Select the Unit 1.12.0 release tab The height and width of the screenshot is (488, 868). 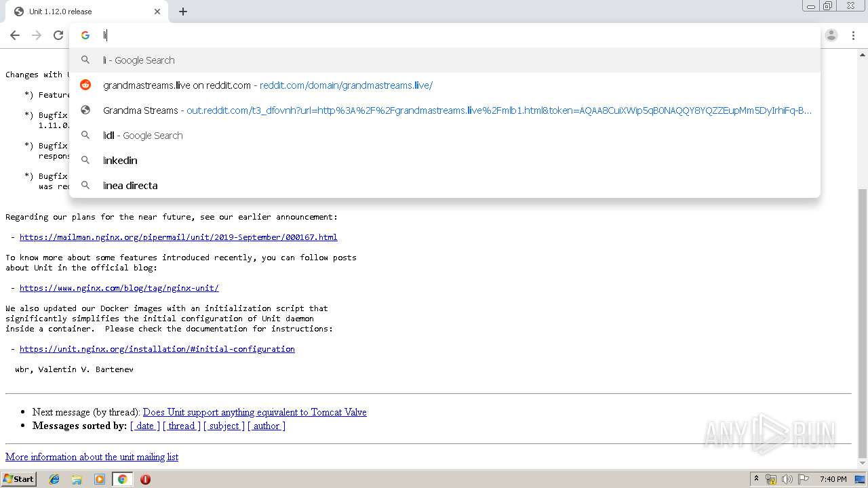pyautogui.click(x=87, y=12)
